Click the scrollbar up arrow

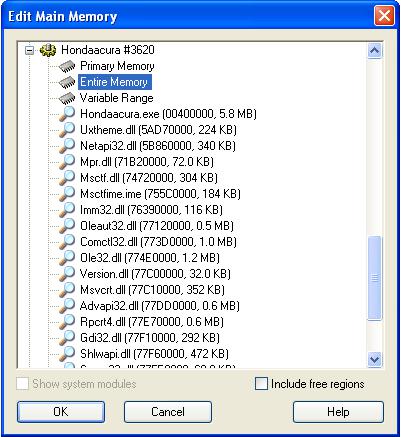tap(374, 50)
